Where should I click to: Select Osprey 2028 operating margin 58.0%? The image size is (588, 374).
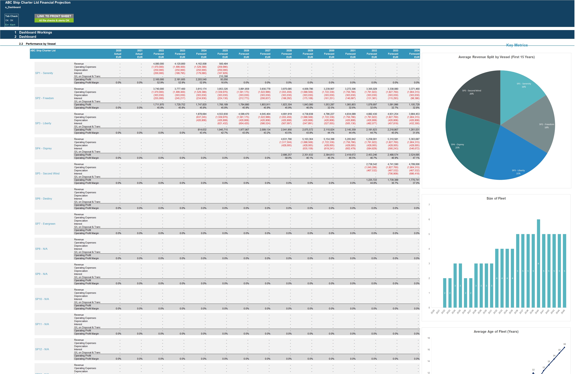(288, 158)
